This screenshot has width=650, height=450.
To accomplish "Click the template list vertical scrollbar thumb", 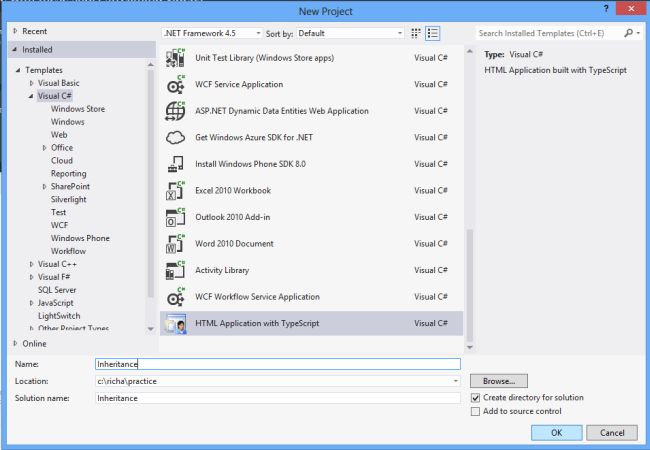I will coord(470,285).
